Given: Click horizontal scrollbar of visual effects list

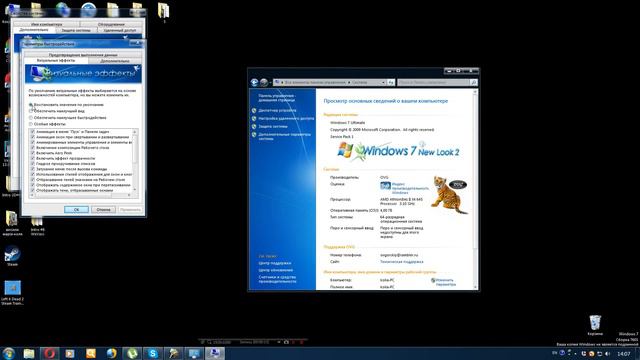Looking at the screenshot, I should click(80, 196).
